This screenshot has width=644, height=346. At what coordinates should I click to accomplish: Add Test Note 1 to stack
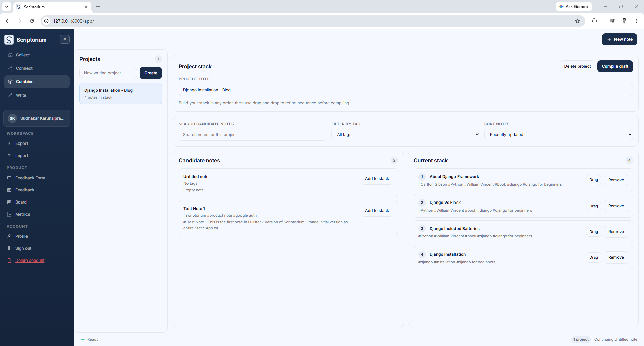pyautogui.click(x=377, y=211)
